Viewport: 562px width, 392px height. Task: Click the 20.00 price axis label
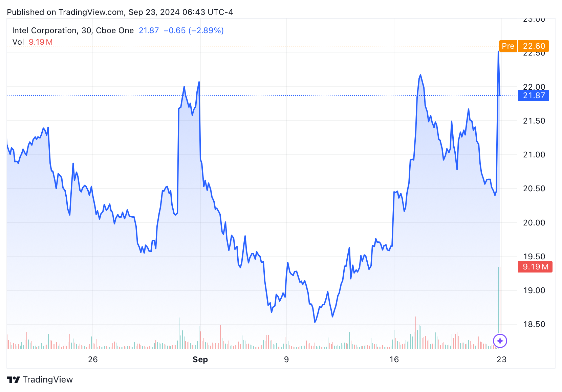[534, 223]
